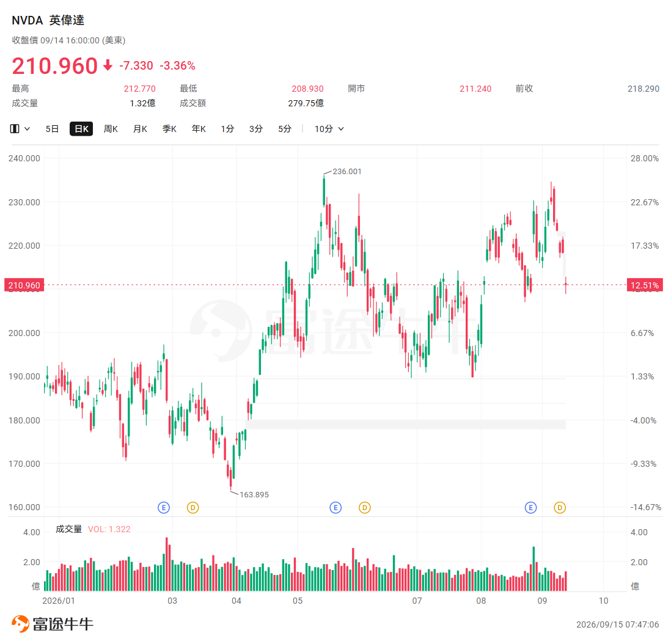Click the 236.001 high price label

tap(347, 172)
